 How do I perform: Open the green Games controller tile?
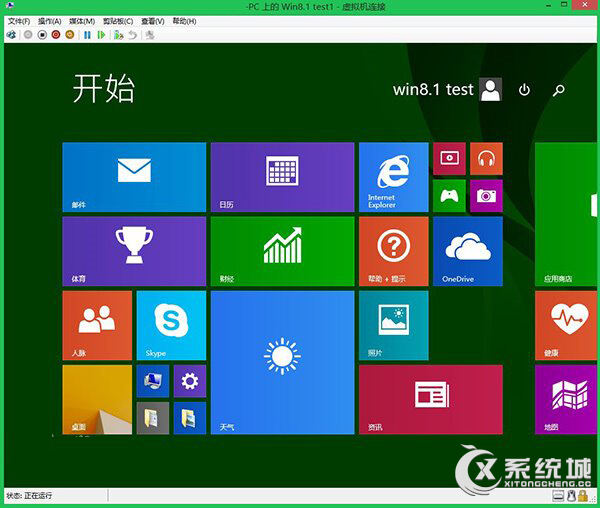coord(449,196)
